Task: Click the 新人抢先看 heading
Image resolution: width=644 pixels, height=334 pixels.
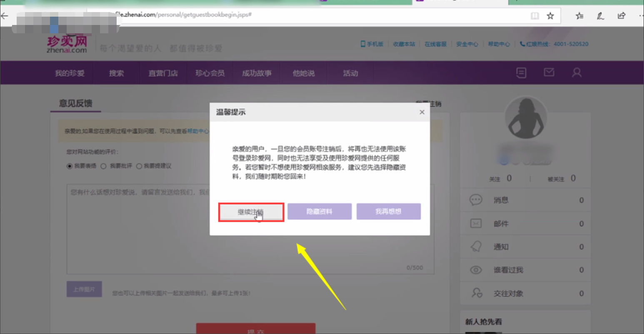Action: tap(484, 322)
